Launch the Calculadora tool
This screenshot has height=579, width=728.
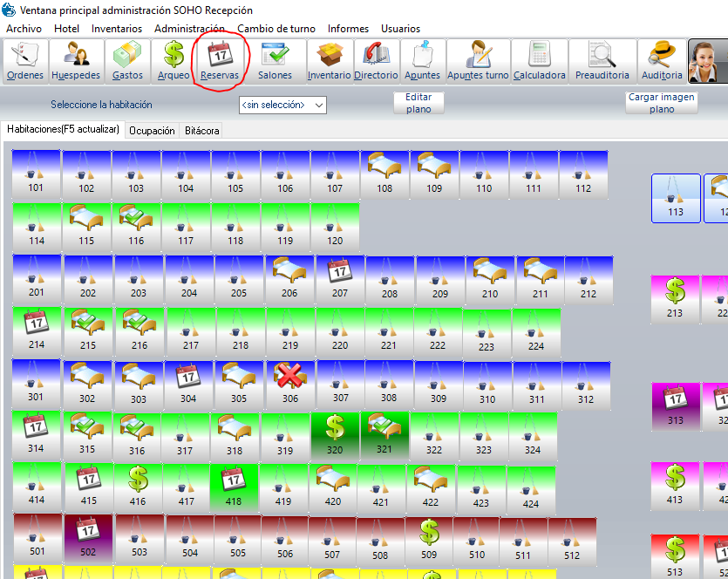tap(539, 61)
